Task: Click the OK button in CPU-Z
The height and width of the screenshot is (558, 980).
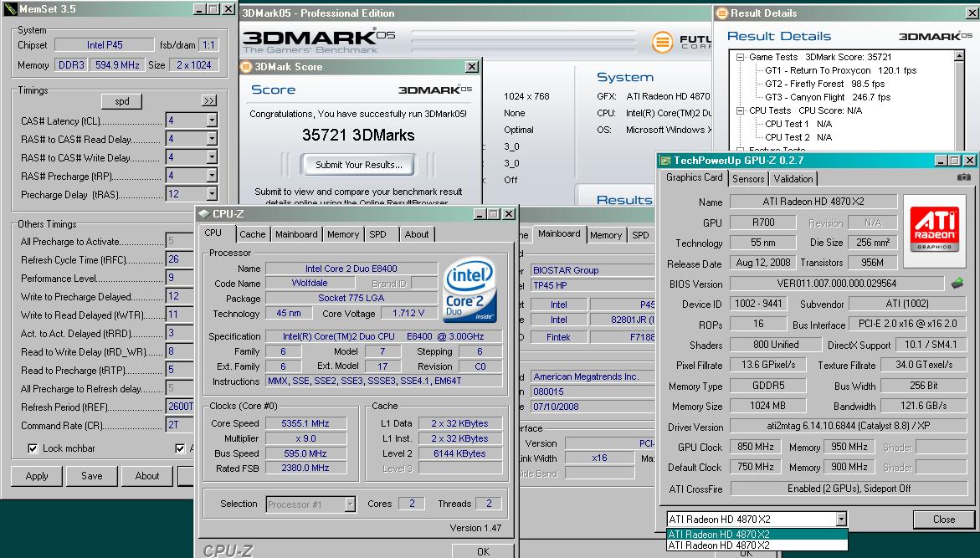Action: 483,551
